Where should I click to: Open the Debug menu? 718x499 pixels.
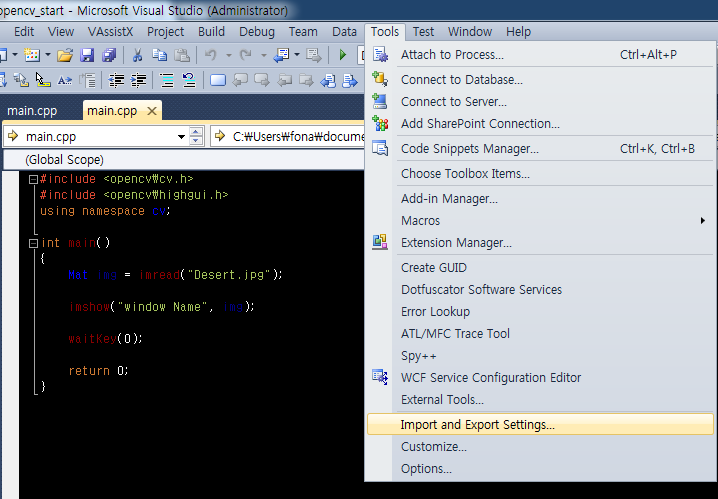coord(257,32)
